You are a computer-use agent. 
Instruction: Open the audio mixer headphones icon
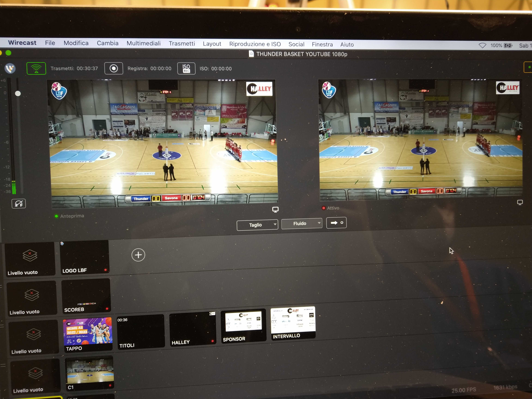pyautogui.click(x=19, y=204)
